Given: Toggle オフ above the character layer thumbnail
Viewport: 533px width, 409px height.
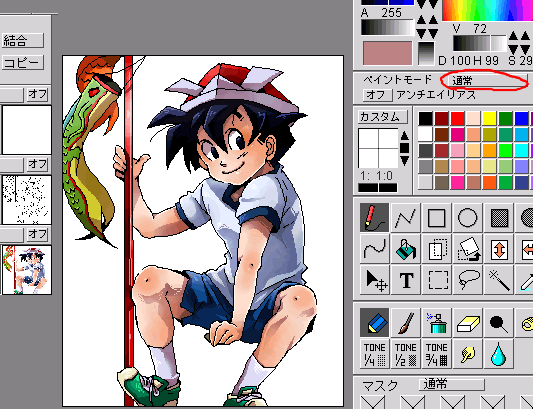Looking at the screenshot, I should pos(37,234).
